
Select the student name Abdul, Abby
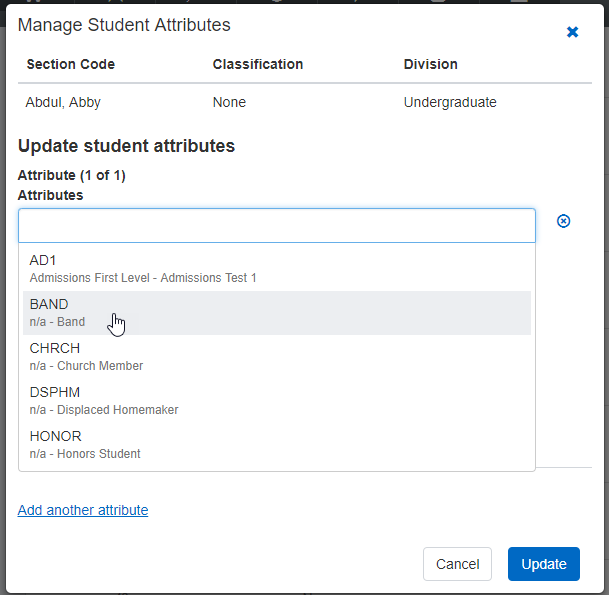click(x=63, y=102)
